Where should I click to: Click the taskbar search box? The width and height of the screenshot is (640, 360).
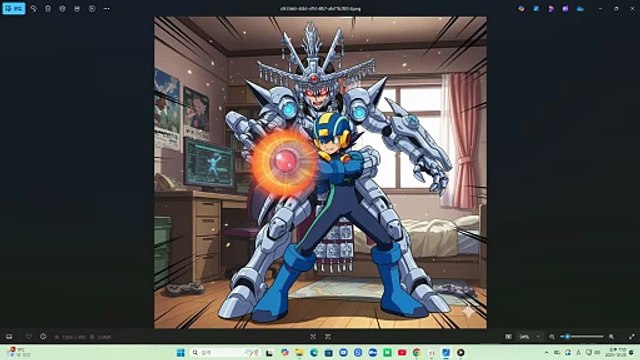click(x=225, y=353)
